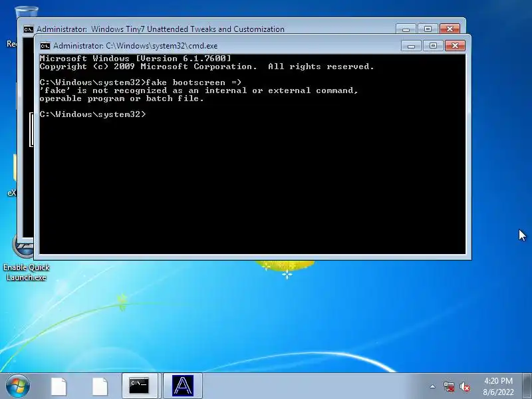Close the cmd.exe window
Screen dimensions: 532x399
455,45
